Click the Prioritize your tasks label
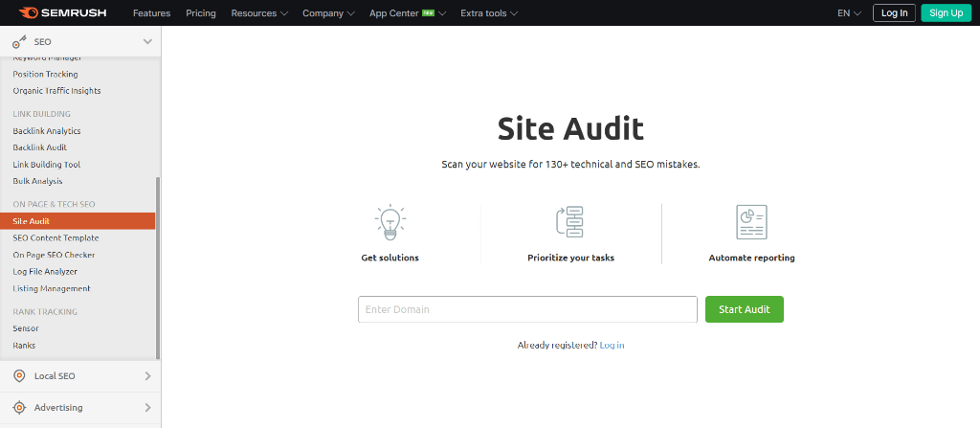This screenshot has width=980, height=428. pyautogui.click(x=570, y=258)
